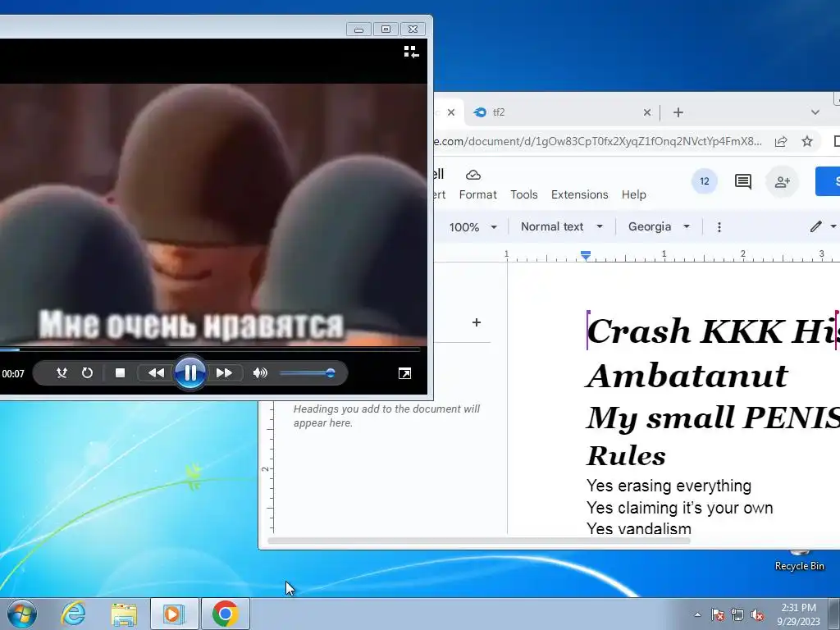
Task: Open the taskbar clock showing 2:31 PM
Action: pyautogui.click(x=798, y=614)
